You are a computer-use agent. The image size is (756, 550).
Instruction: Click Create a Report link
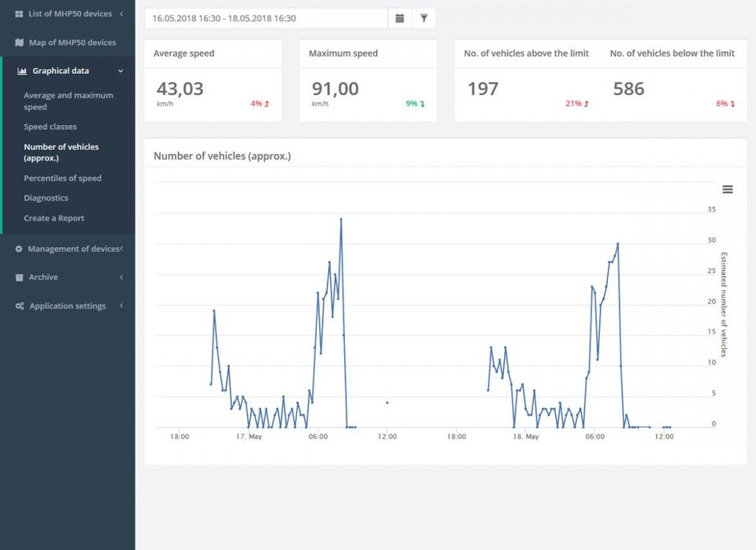(54, 218)
